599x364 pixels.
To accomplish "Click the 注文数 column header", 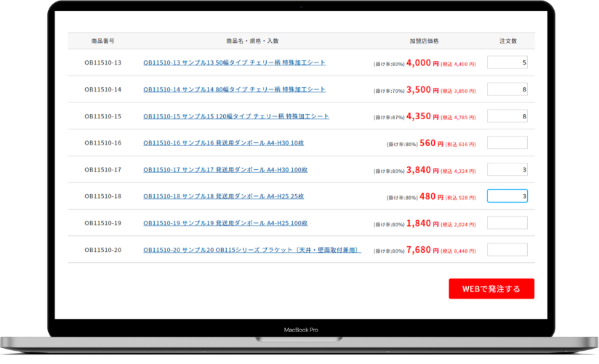I will [x=508, y=41].
